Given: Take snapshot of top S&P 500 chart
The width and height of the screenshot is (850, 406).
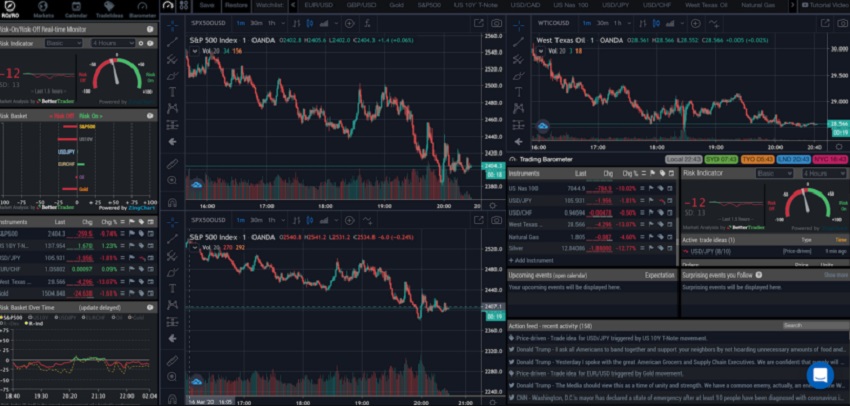Looking at the screenshot, I should click(x=496, y=23).
